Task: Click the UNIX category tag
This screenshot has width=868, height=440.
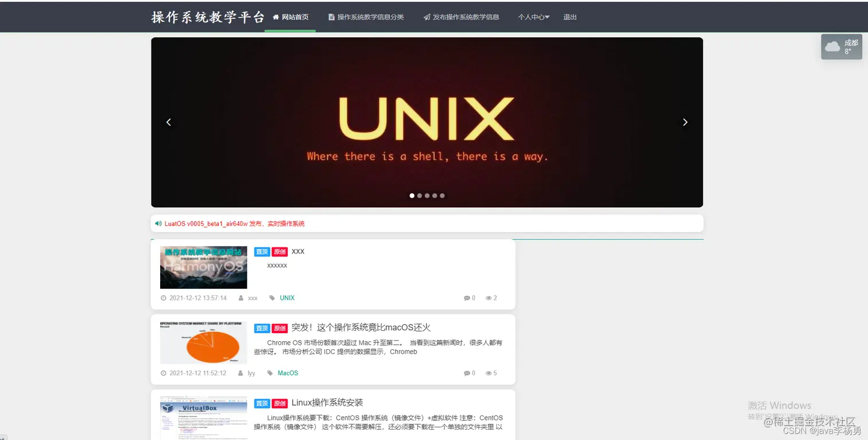Action: [287, 298]
